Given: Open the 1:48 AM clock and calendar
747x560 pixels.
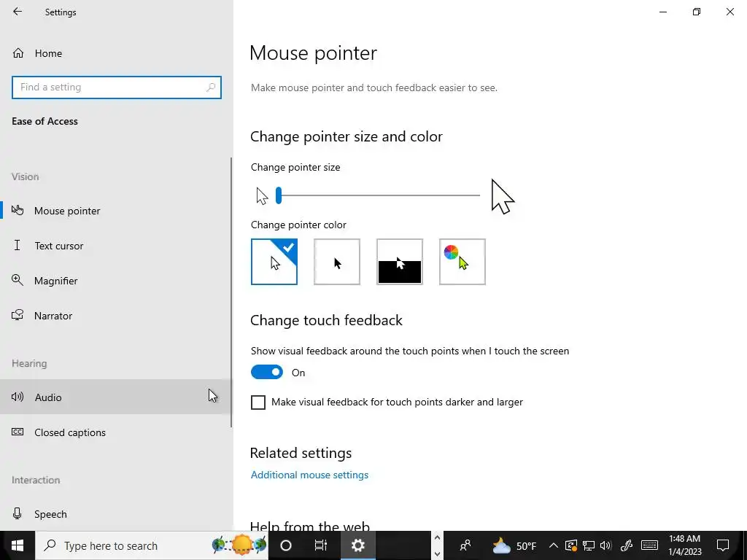Looking at the screenshot, I should coord(684,545).
